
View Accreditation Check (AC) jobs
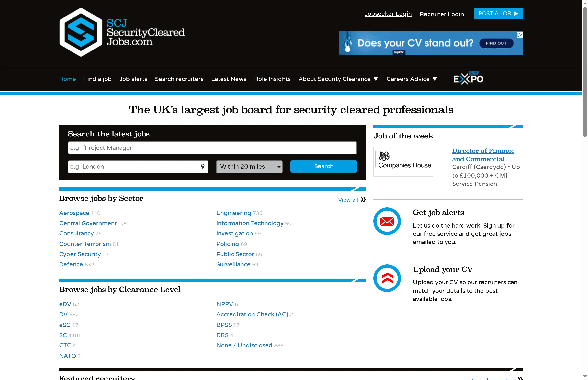point(252,314)
